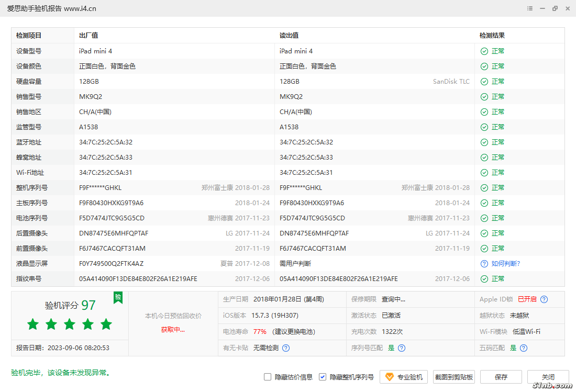Image resolution: width=576 pixels, height=392 pixels.
Task: Open the title bar list menu icon
Action: click(x=530, y=8)
